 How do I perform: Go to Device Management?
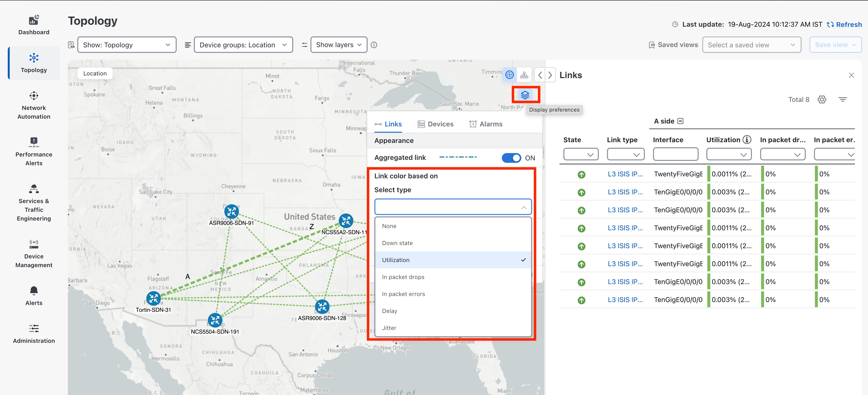click(x=34, y=254)
